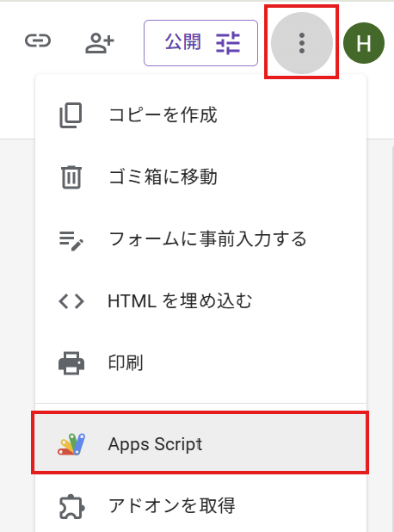Open the publish settings sliders icon
This screenshot has height=532, width=394.
tap(228, 43)
